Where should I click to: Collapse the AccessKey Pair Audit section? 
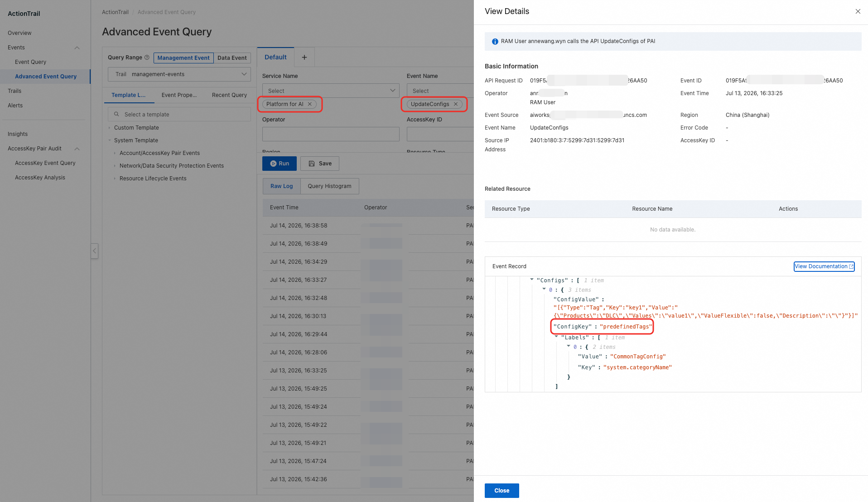coord(77,149)
